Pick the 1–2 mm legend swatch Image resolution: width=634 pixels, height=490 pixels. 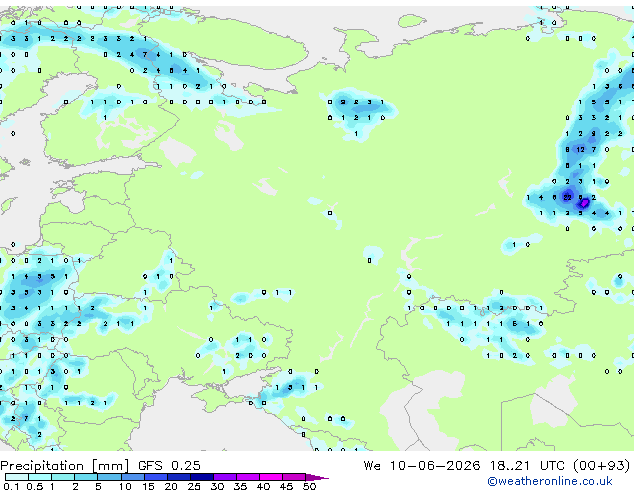tap(63, 477)
